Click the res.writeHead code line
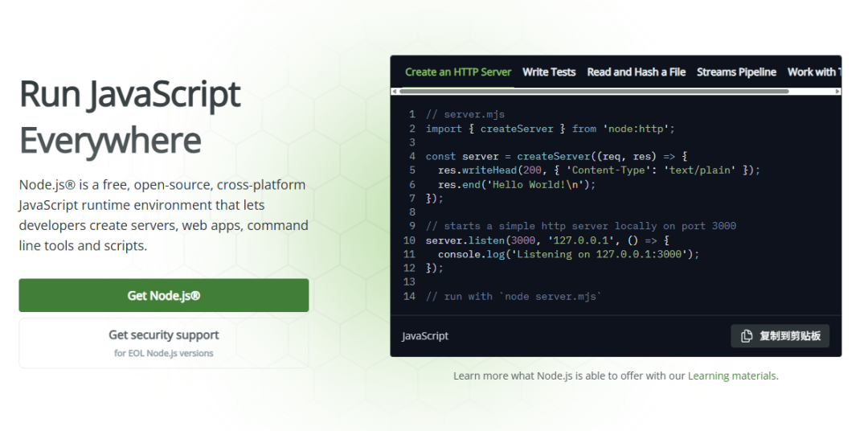Image resolution: width=868 pixels, height=431 pixels. (599, 170)
